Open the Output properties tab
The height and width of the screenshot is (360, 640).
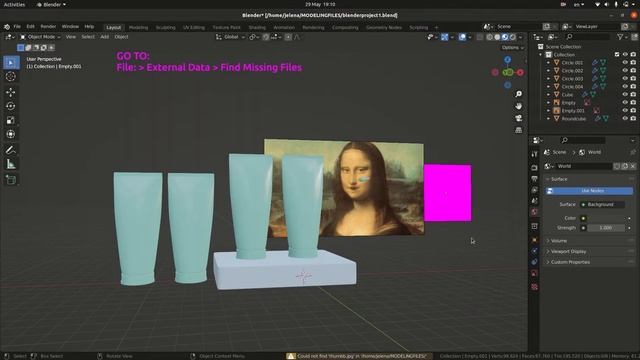(x=534, y=179)
